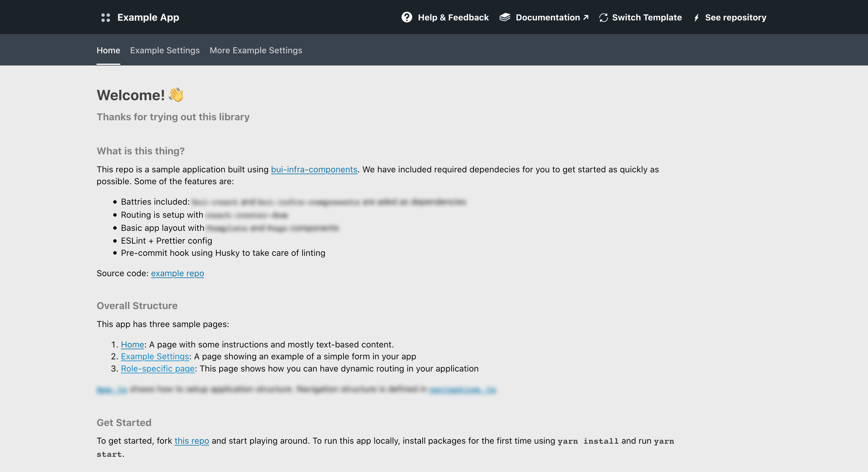Image resolution: width=868 pixels, height=472 pixels.
Task: Click the Documentation icon
Action: 505,17
